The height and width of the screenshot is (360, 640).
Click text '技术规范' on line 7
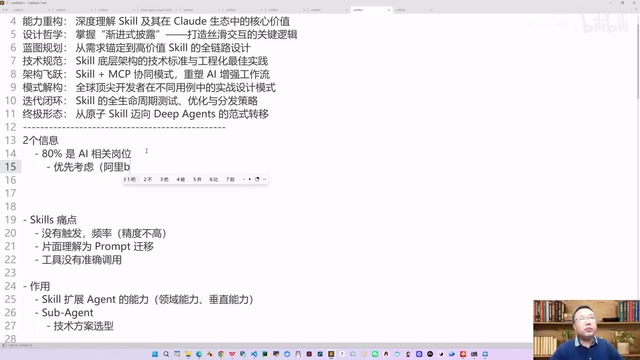pyautogui.click(x=42, y=61)
